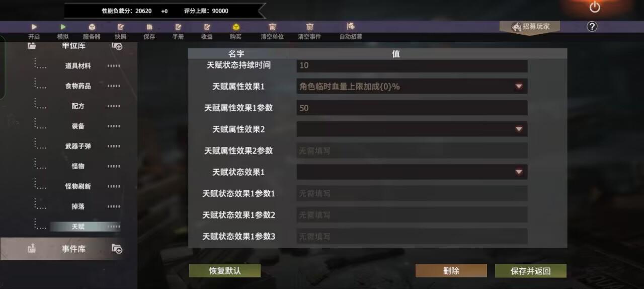Viewport: 644px width, 289px height.
Task: Click the question mark help icon
Action: coord(592,27)
